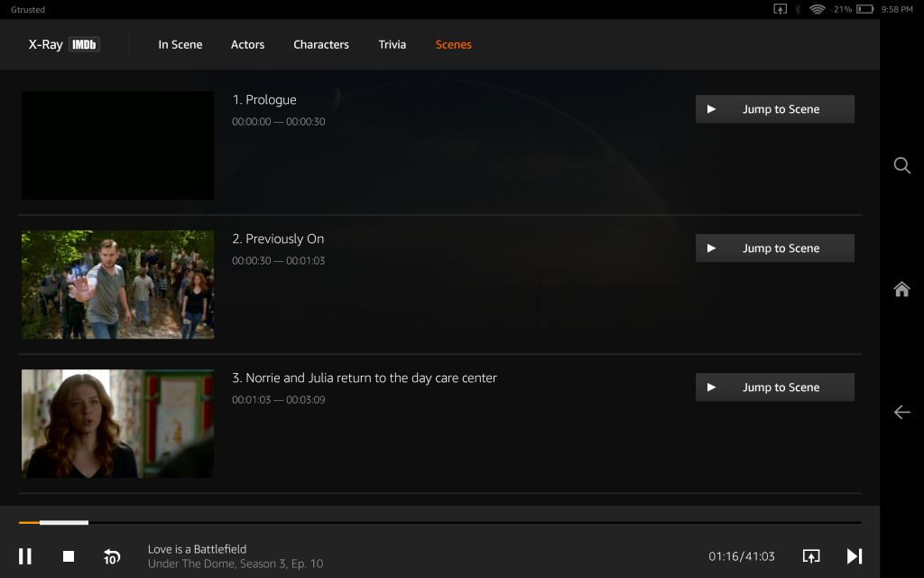Jump to Scene for Previously On
This screenshot has height=578, width=924.
coord(775,248)
